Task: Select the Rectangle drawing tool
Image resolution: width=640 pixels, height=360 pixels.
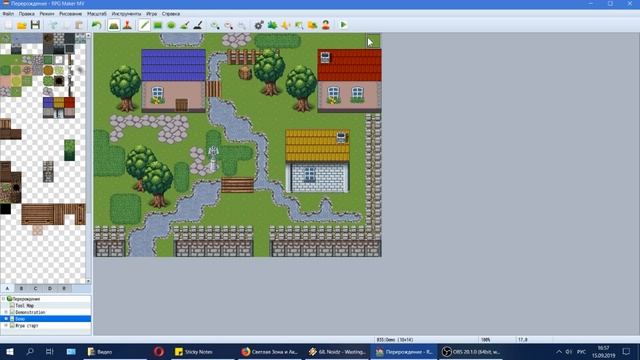Action: point(158,25)
